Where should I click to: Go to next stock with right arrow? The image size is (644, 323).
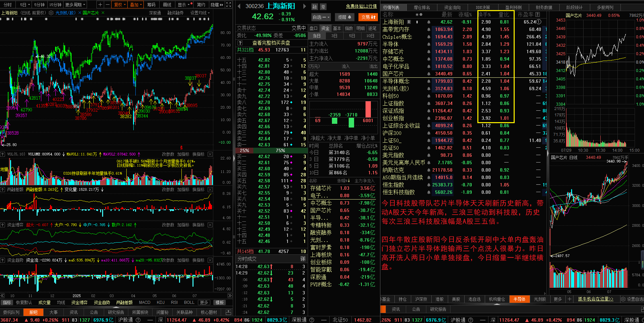[x=304, y=6]
